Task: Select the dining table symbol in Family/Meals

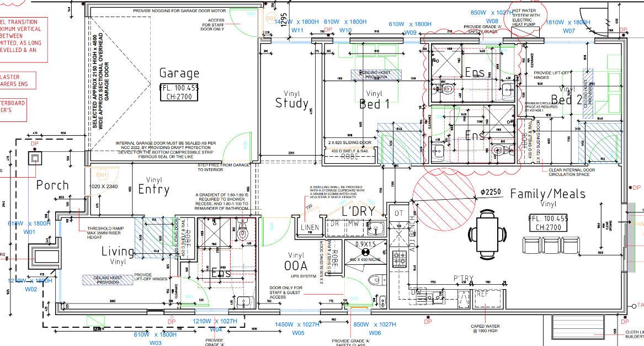Action: pyautogui.click(x=487, y=234)
